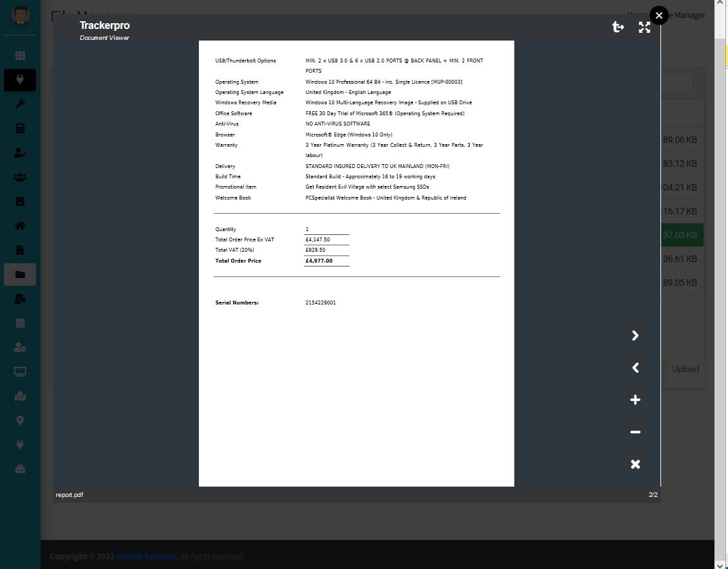728x569 pixels.
Task: Close the document viewer with round X button
Action: [658, 15]
